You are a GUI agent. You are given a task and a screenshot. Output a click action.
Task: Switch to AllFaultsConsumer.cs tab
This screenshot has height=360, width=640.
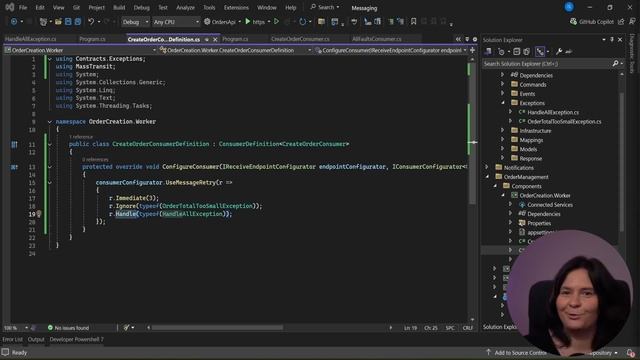click(377, 39)
